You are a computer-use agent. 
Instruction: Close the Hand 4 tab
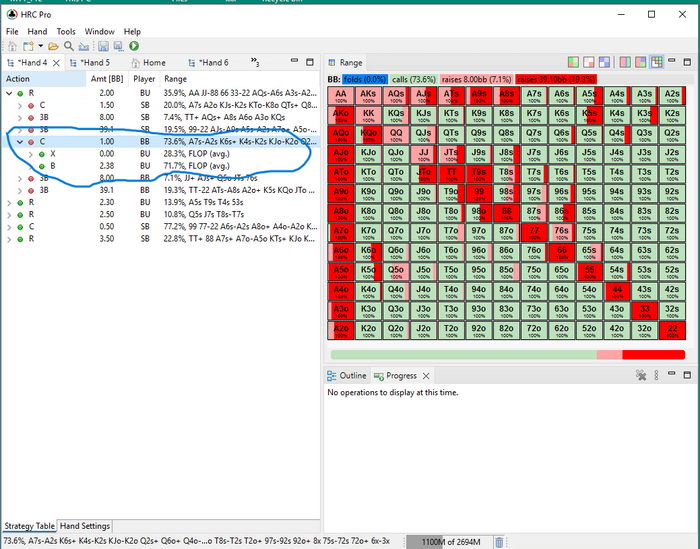pyautogui.click(x=56, y=63)
